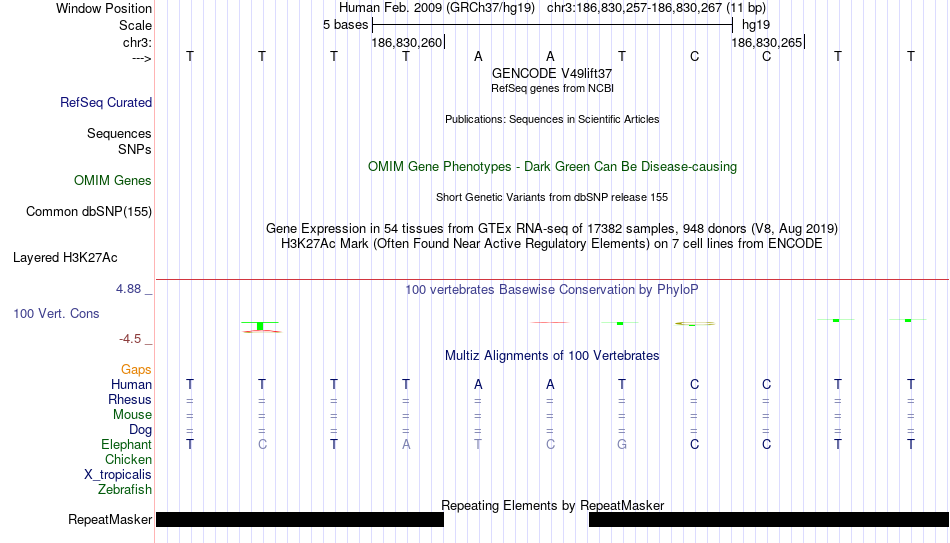Click 'Short Genetic Variants from dbSNP release 155'

[x=552, y=198]
